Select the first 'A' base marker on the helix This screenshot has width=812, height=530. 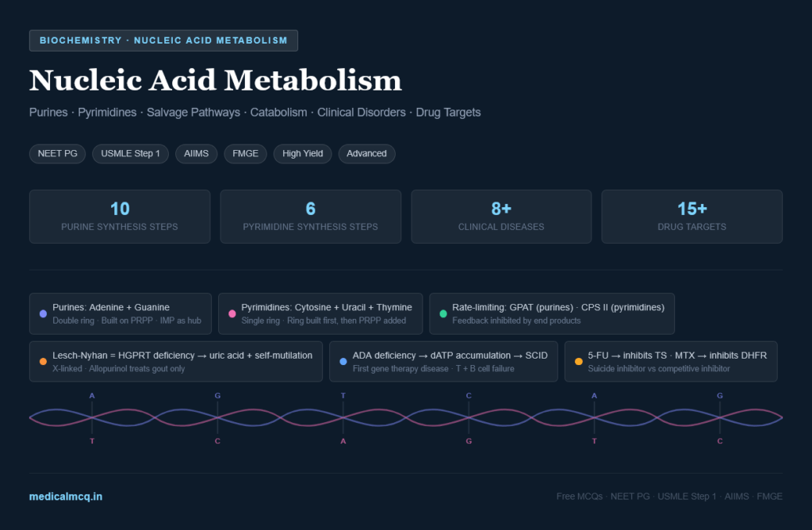[92, 395]
